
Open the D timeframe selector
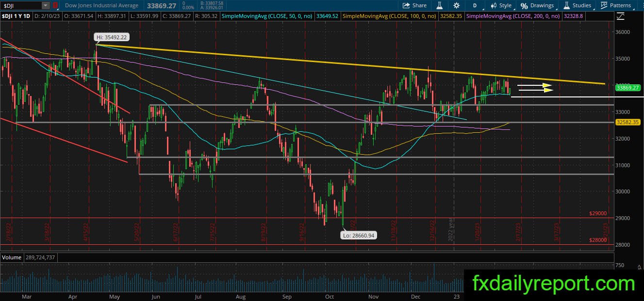tap(475, 5)
